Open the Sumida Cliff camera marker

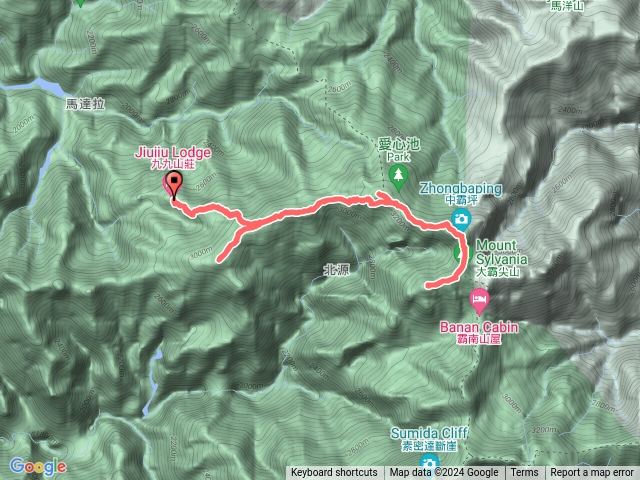[x=429, y=463]
